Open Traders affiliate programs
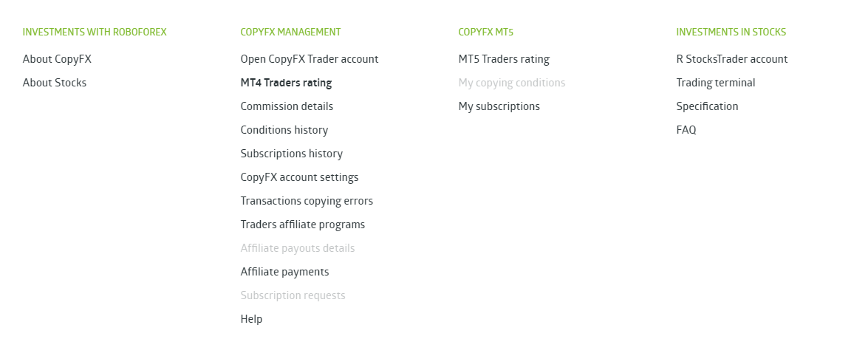This screenshot has width=868, height=356. coord(302,225)
